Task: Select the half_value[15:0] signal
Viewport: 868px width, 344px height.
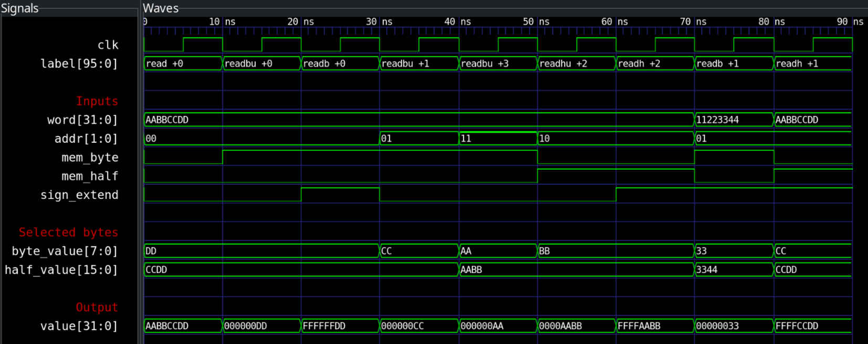Action: [x=61, y=270]
